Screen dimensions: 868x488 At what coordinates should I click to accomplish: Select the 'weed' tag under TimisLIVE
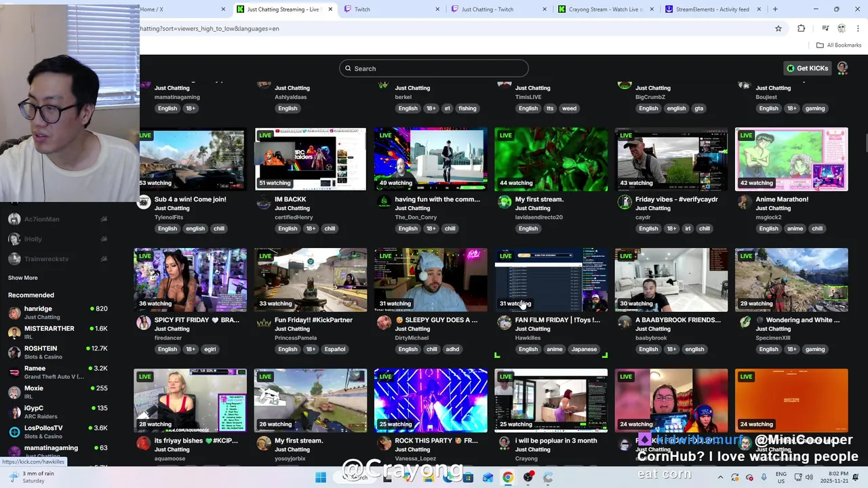(x=569, y=108)
